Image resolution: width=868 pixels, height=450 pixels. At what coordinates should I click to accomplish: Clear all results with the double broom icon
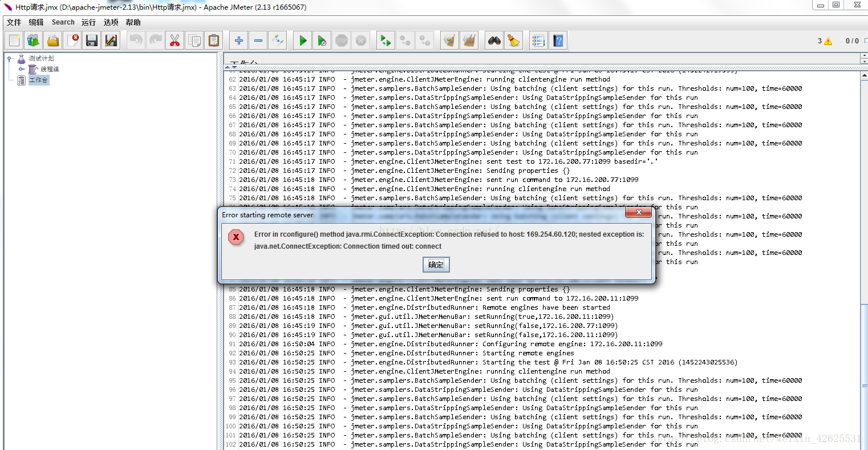pyautogui.click(x=469, y=40)
